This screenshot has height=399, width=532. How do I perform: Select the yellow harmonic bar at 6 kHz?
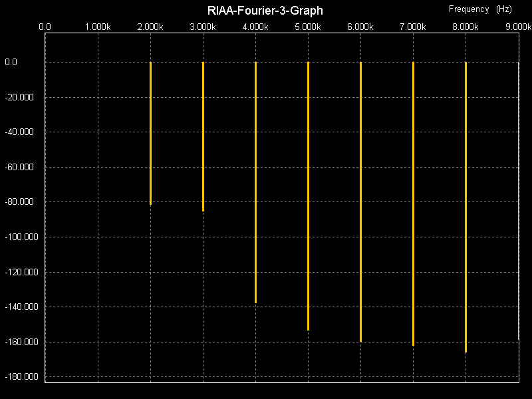(360, 202)
